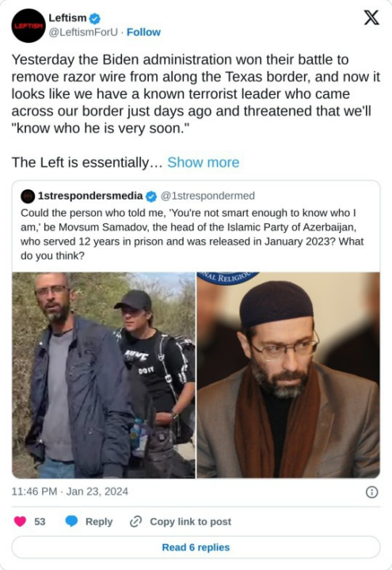Click the Read 6 replies button
392x570 pixels.
[196, 547]
